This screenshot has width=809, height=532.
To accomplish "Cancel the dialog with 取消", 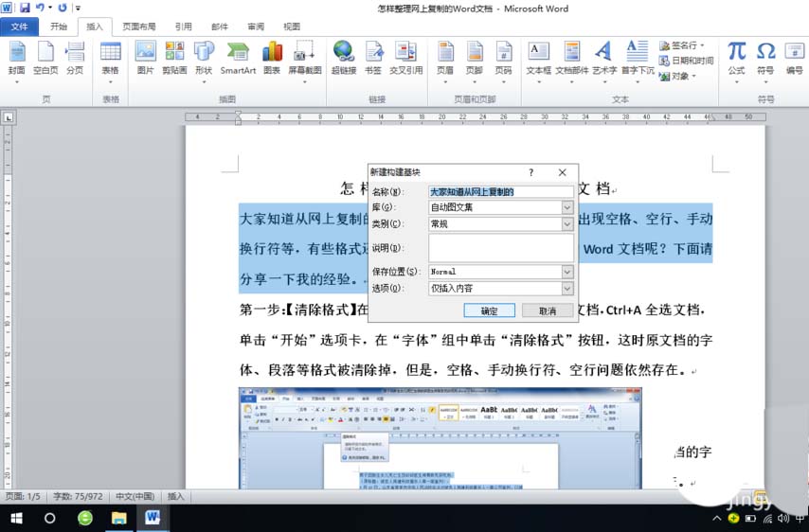I will 548,310.
